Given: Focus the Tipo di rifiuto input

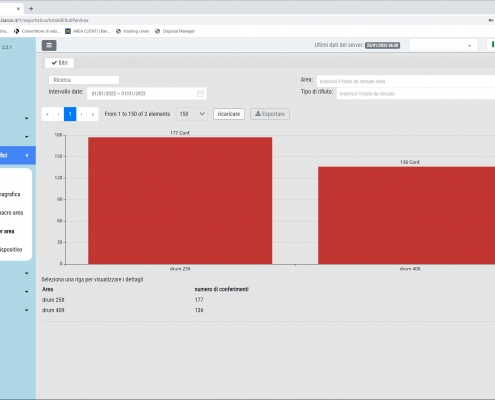Looking at the screenshot, I should [x=416, y=94].
